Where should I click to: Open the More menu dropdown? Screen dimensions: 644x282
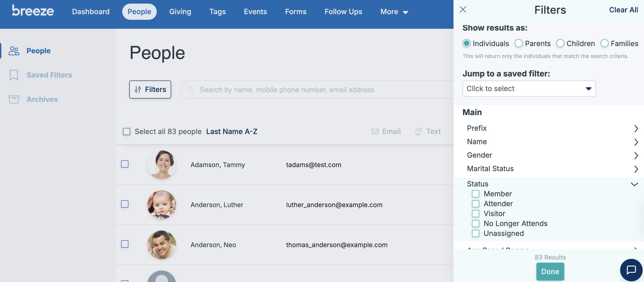[x=394, y=11]
